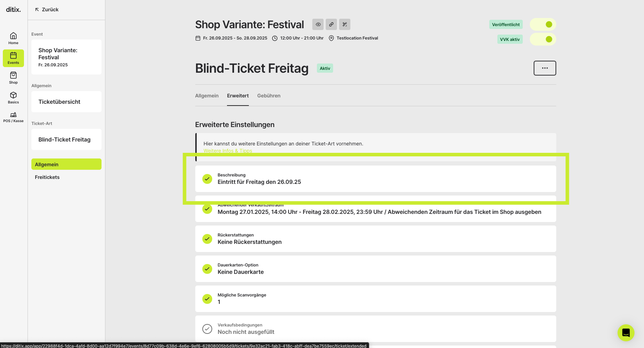This screenshot has height=348, width=644.
Task: Open the three-dots ticket options menu
Action: coord(545,68)
